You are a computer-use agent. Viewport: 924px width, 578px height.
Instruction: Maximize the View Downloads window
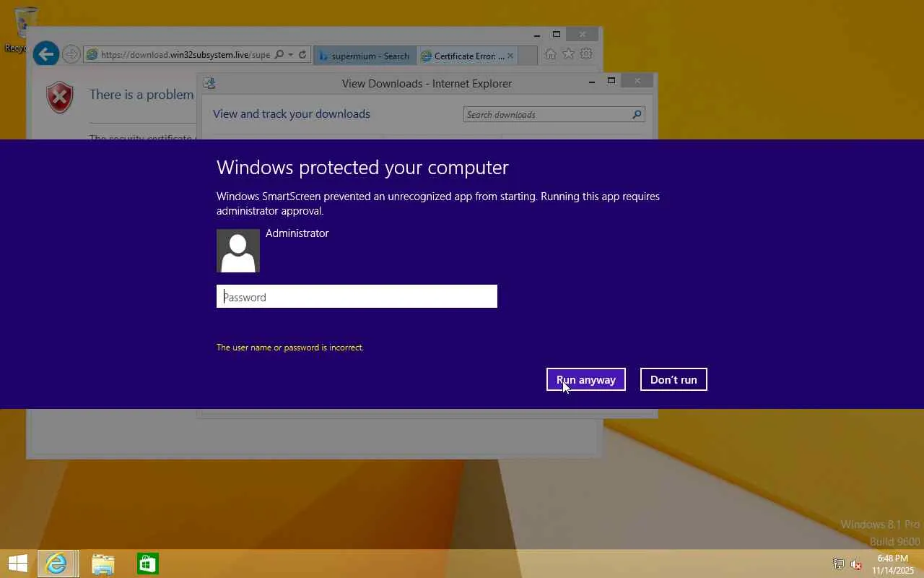pos(611,81)
